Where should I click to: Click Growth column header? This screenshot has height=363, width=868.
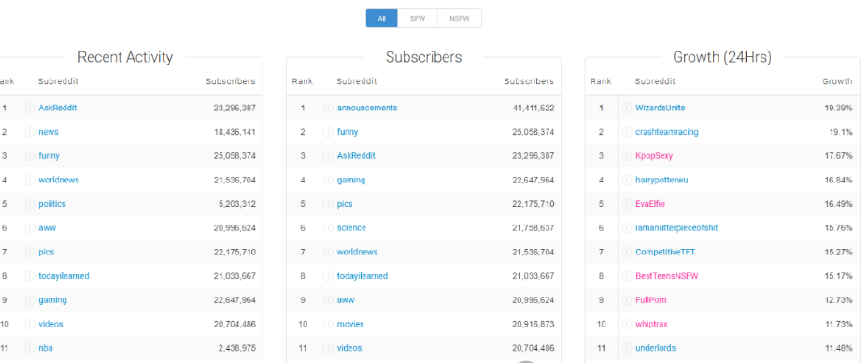tap(837, 81)
